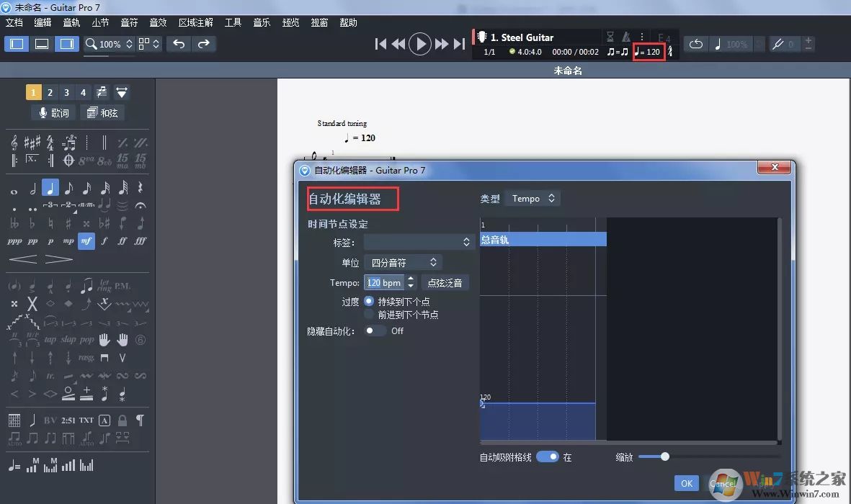This screenshot has width=851, height=504.
Task: Click the redo arrow icon
Action: (203, 44)
